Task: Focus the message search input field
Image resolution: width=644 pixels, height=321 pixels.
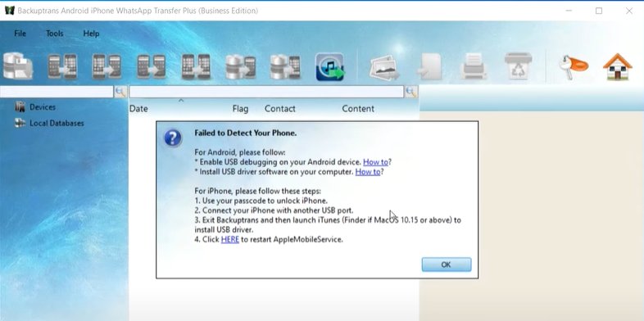Action: 266,92
